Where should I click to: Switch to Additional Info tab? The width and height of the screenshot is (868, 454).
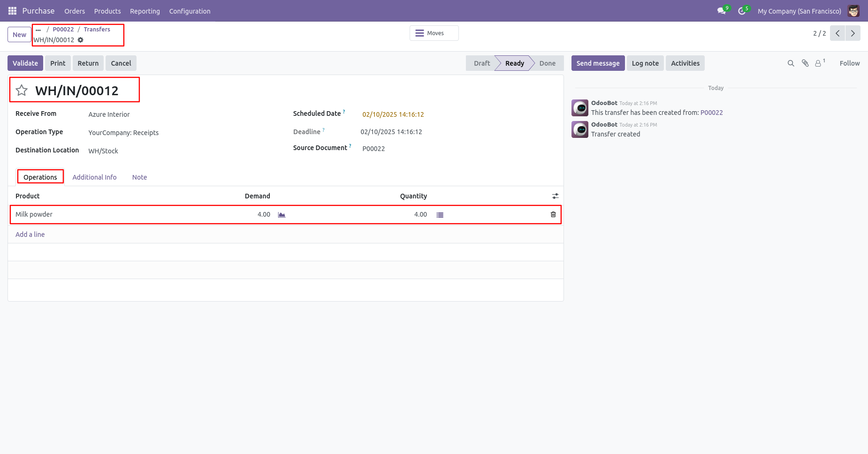pyautogui.click(x=94, y=177)
